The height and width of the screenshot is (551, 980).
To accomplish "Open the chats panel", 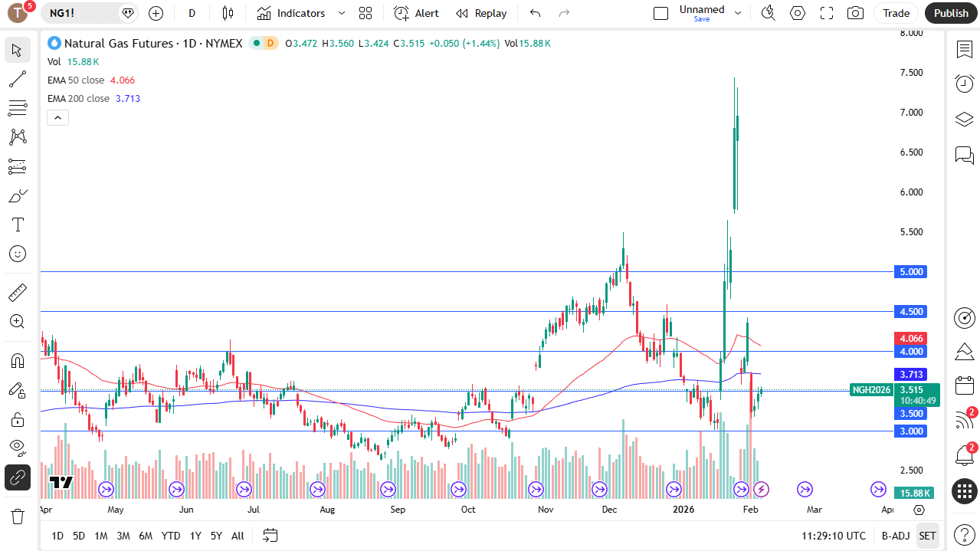I will pos(964,156).
